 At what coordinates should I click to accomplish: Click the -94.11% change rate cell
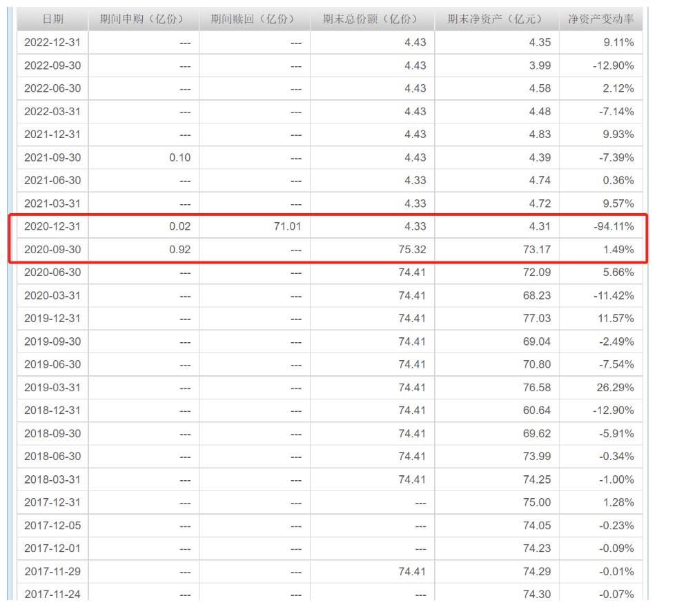613,226
